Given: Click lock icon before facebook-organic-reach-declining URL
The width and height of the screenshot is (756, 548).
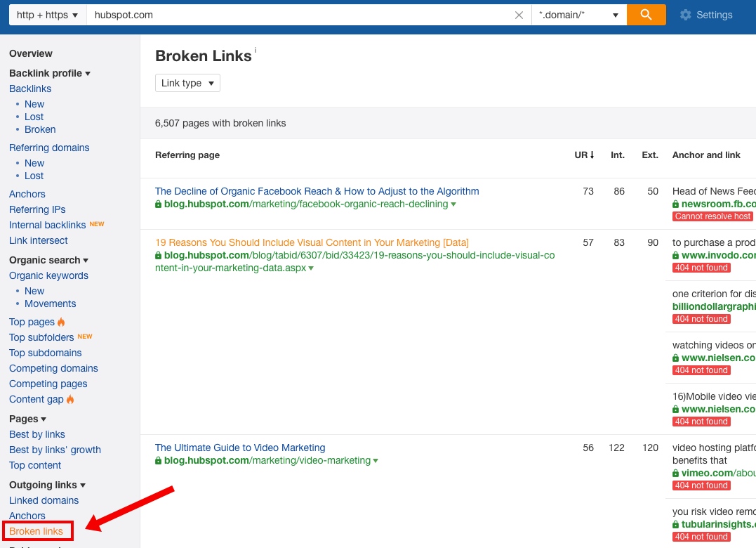Looking at the screenshot, I should point(158,204).
